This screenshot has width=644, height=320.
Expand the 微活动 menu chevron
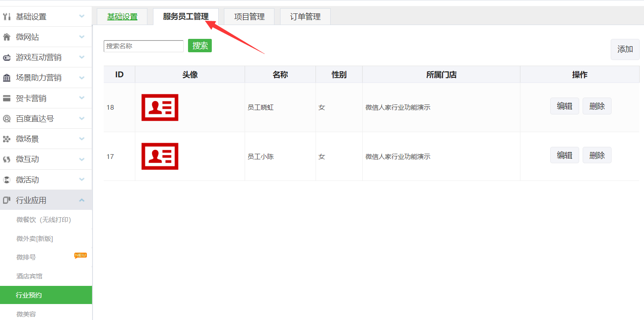[82, 180]
